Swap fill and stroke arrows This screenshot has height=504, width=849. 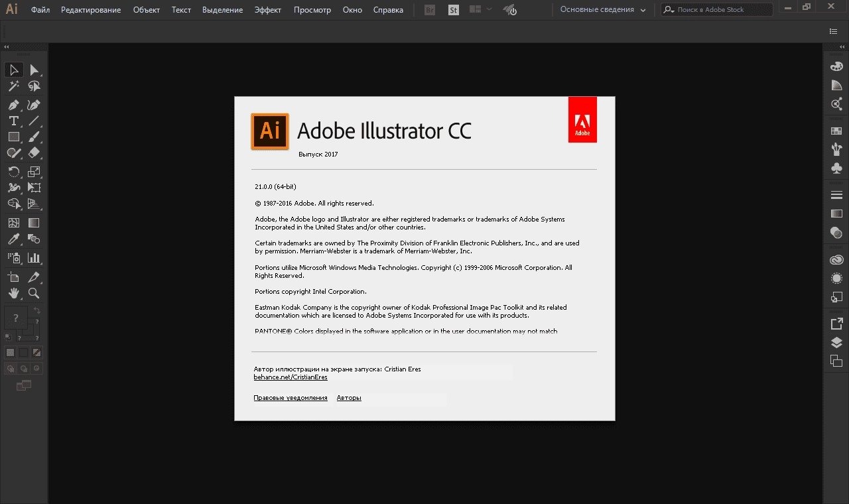coord(37,310)
